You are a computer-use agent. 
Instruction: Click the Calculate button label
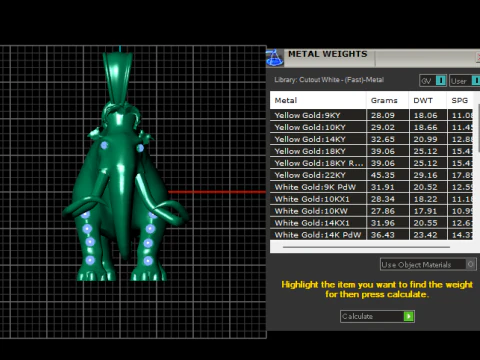point(357,316)
